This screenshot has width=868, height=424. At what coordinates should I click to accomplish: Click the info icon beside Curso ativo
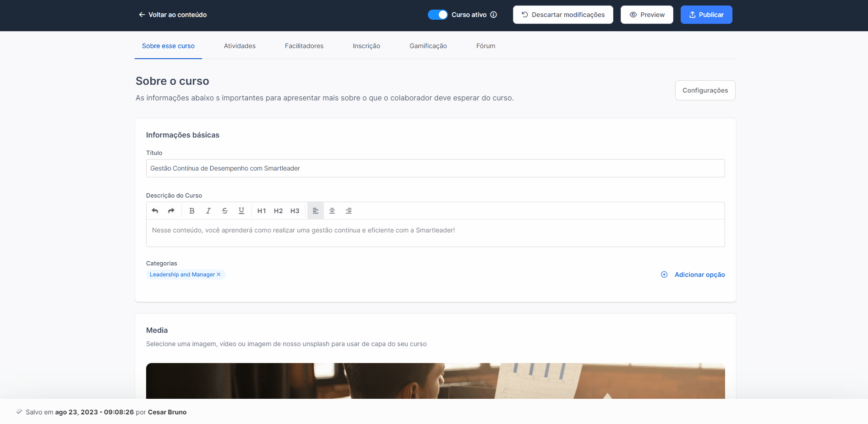point(494,15)
